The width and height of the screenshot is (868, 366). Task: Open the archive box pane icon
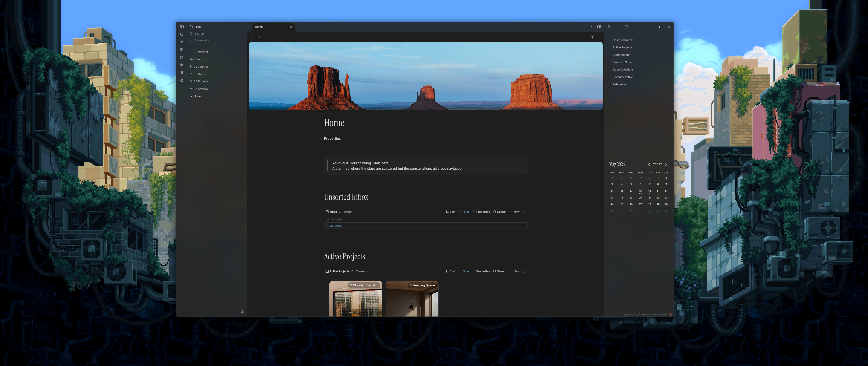626,27
